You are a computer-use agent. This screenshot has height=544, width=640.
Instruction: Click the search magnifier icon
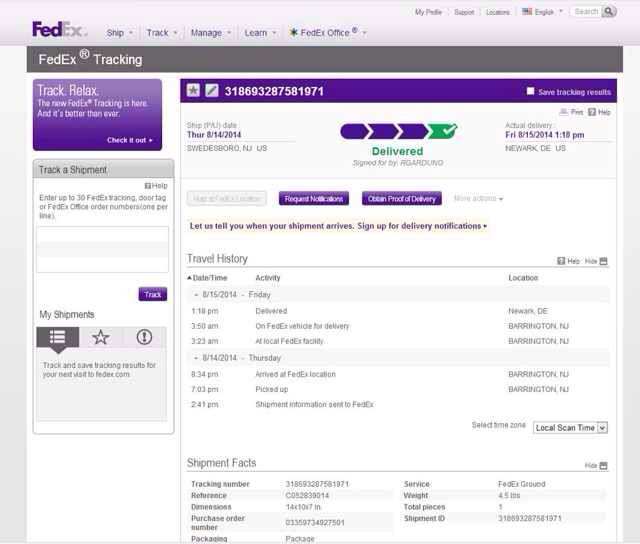(606, 12)
